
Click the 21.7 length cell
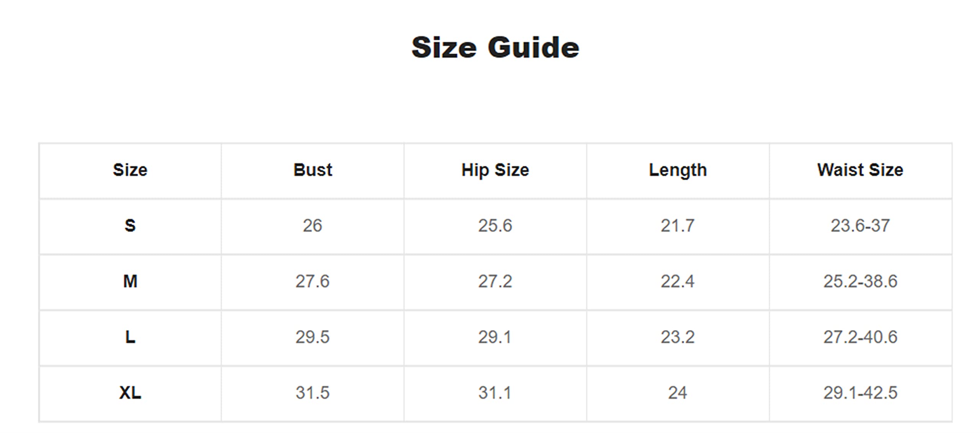(x=678, y=225)
